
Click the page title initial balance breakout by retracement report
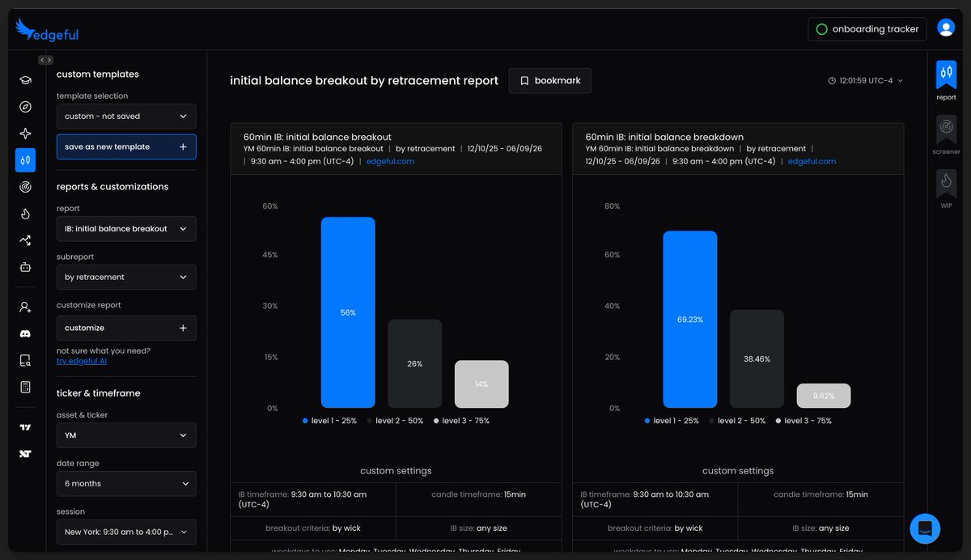click(x=364, y=81)
